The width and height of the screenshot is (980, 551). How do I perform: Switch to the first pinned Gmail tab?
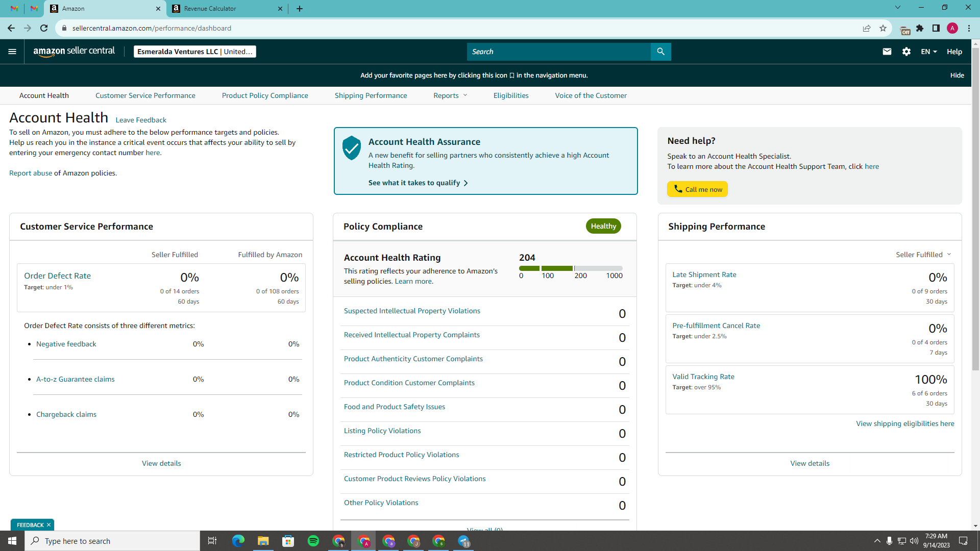coord(14,9)
